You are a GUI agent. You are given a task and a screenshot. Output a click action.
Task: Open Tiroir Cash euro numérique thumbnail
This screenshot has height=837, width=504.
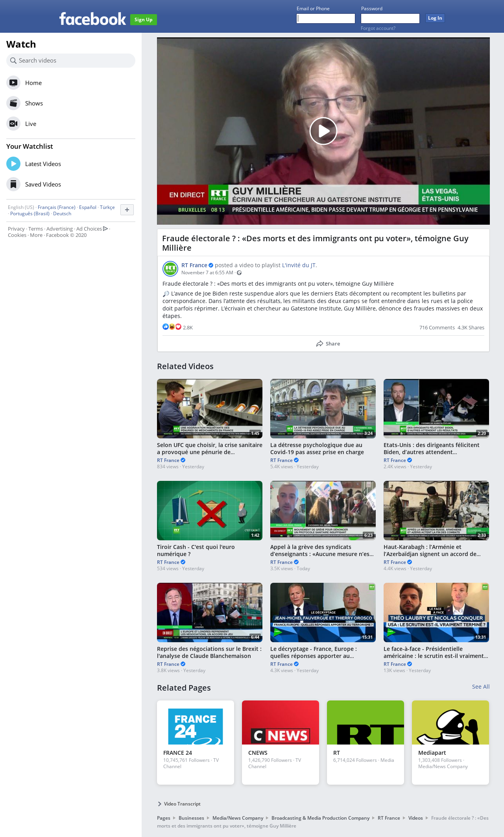[x=210, y=510]
